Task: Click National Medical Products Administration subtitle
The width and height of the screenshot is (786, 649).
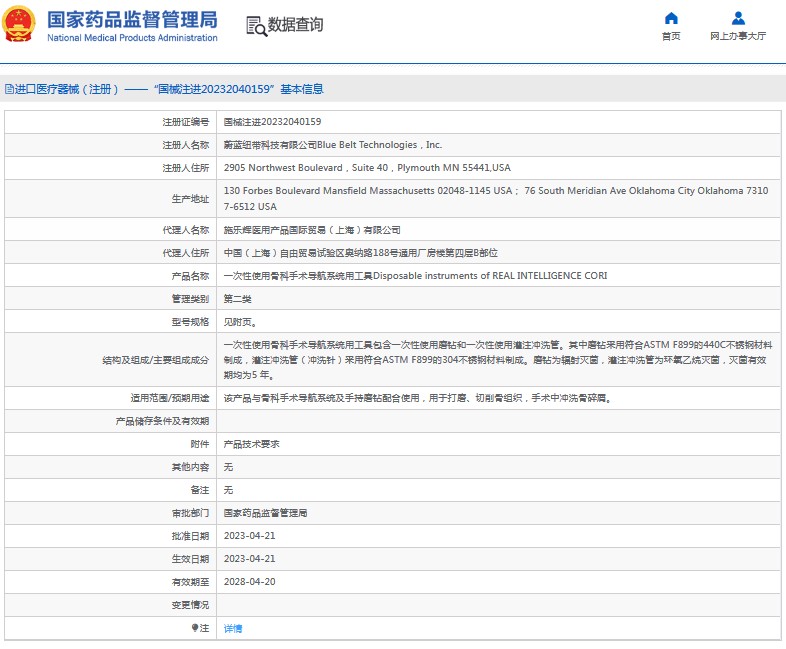Action: (x=132, y=38)
